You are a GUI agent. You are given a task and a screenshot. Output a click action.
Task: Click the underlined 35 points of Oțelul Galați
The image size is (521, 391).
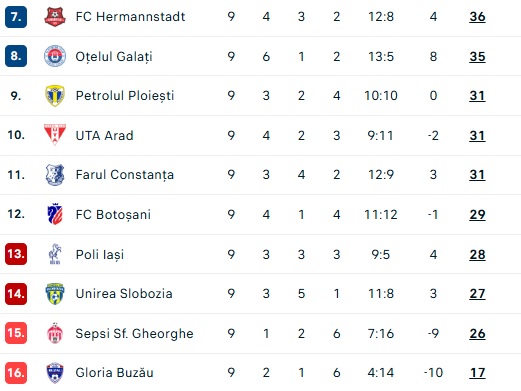(x=477, y=56)
